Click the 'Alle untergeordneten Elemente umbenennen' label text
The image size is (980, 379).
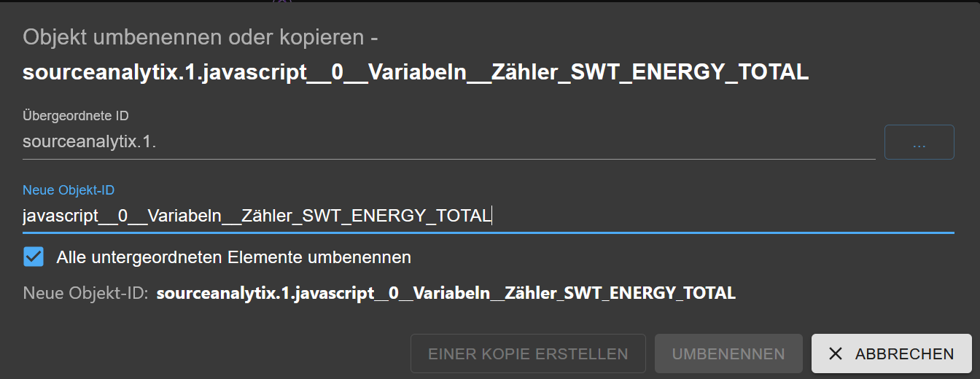(x=233, y=257)
